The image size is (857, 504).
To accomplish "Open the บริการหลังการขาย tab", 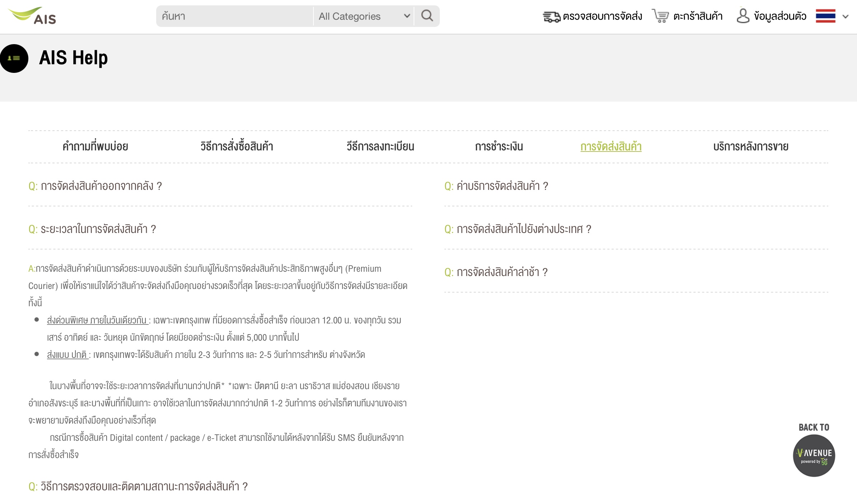I will point(751,146).
